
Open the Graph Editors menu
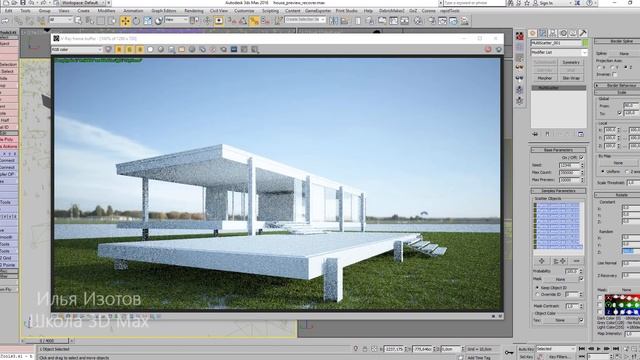(x=163, y=11)
